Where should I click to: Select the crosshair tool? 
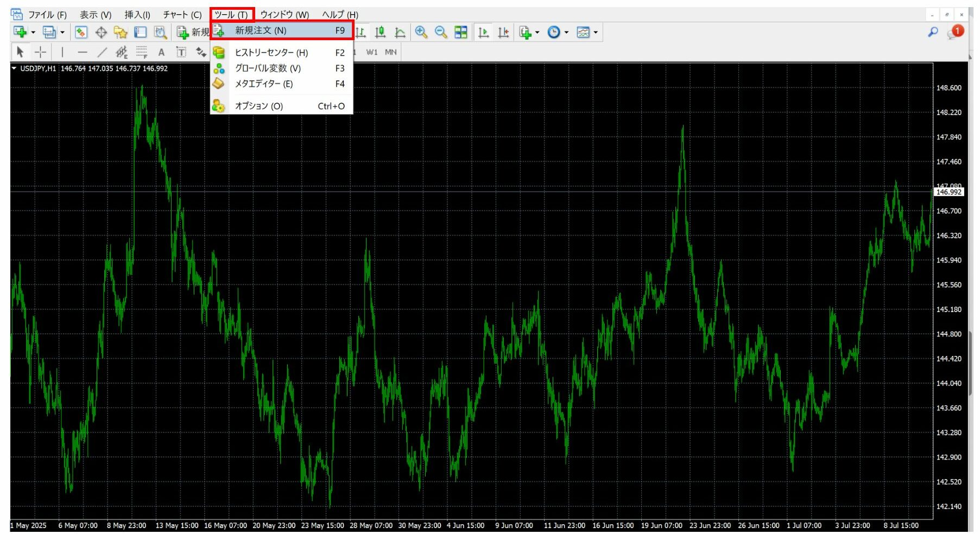(x=41, y=52)
